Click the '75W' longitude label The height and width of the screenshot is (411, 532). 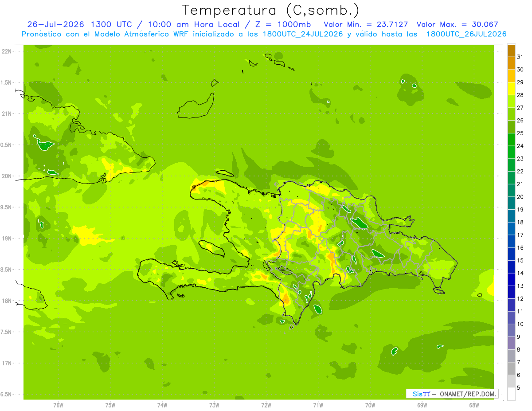point(110,405)
